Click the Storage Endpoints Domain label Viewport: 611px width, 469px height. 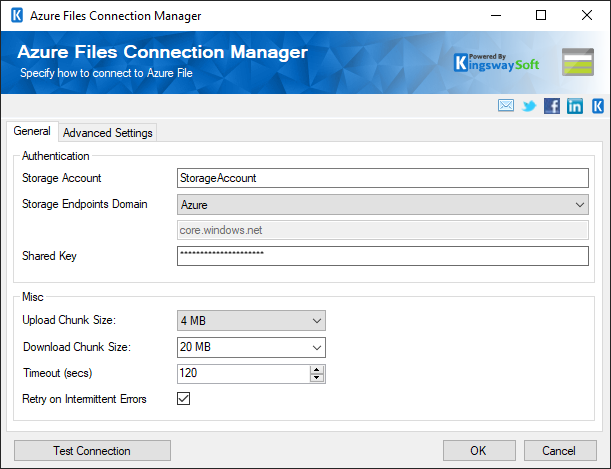85,204
